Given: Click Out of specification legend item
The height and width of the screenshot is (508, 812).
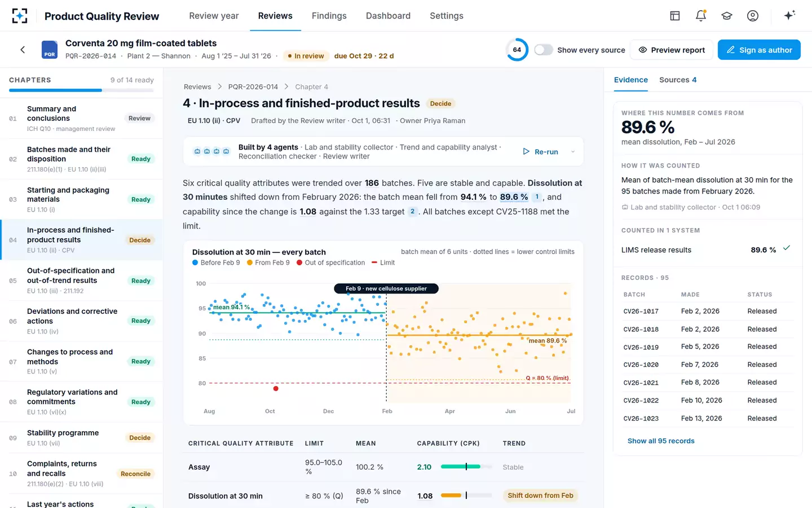Looking at the screenshot, I should (331, 262).
